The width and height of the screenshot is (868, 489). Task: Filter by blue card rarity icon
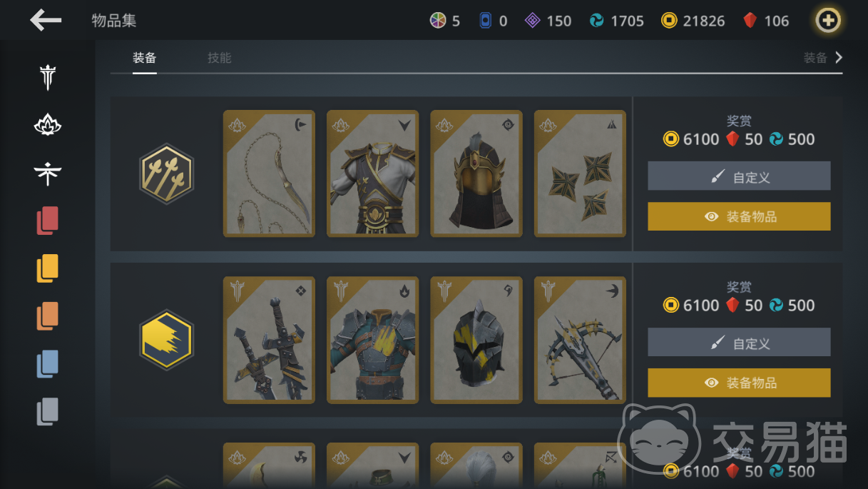48,364
